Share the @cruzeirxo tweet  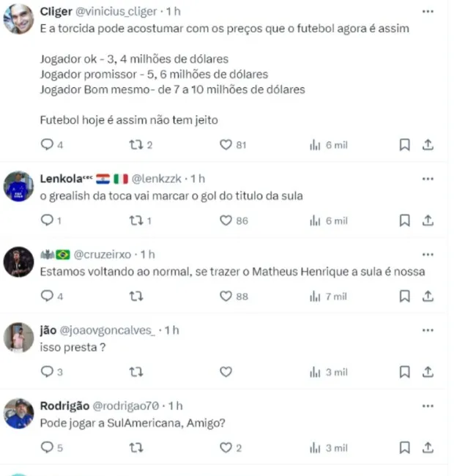tap(428, 296)
